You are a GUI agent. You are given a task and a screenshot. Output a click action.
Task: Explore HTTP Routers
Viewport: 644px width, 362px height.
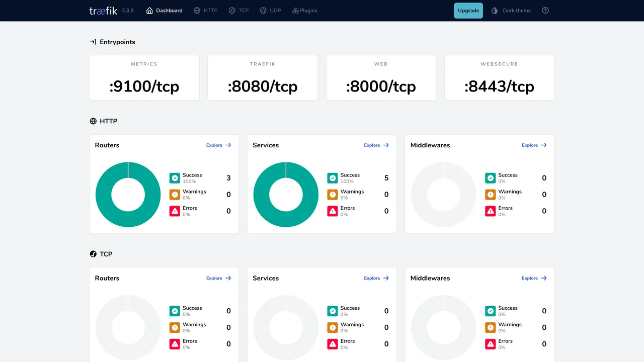point(219,145)
